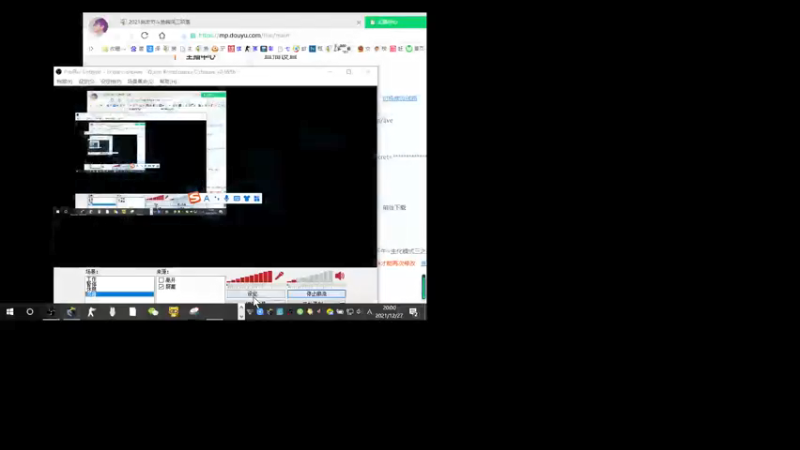Viewport: 800px width, 450px height.
Task: Open the yellow app icon on taskbar
Action: 173,312
